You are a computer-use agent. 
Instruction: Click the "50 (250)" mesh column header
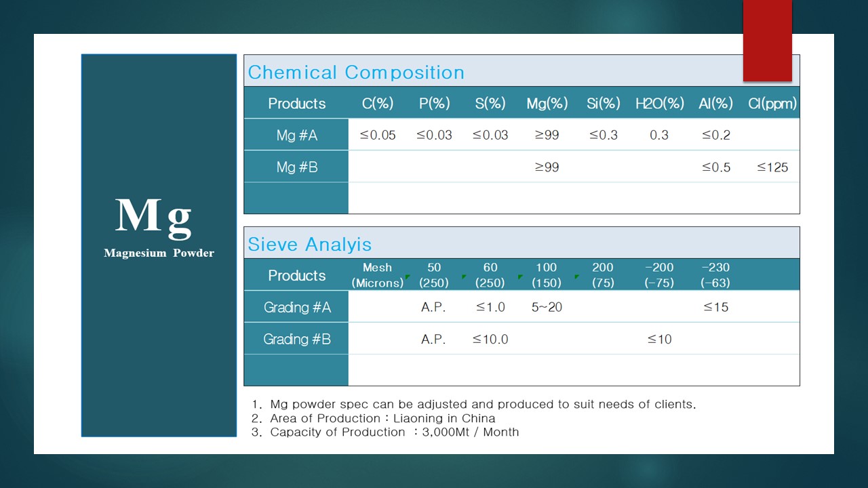point(434,275)
